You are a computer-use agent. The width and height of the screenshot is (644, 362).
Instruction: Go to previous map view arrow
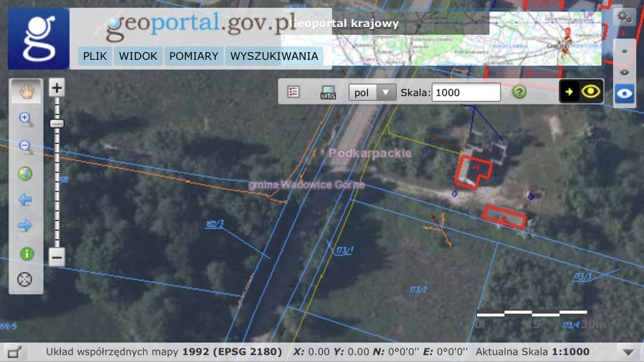coord(25,200)
